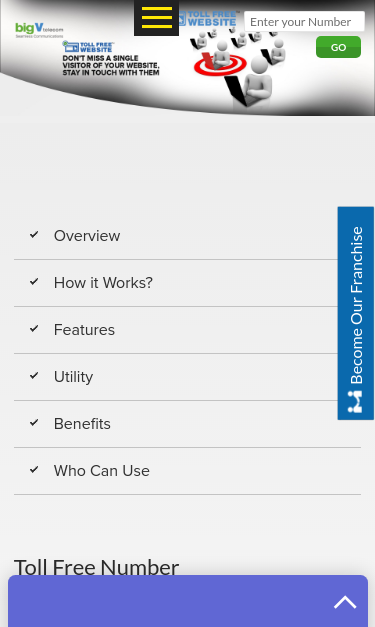Open the yellow hamburger menu
The width and height of the screenshot is (375, 627).
[x=156, y=18]
